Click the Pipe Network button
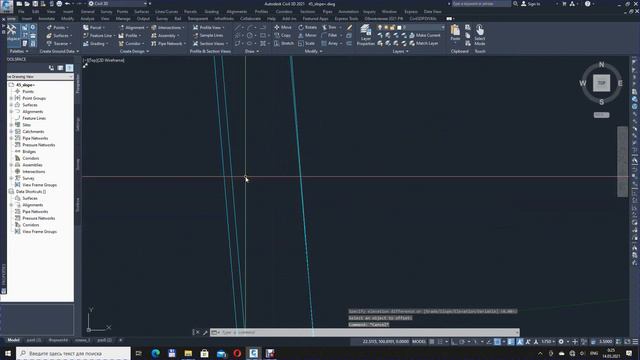The width and height of the screenshot is (640, 360). (168, 43)
